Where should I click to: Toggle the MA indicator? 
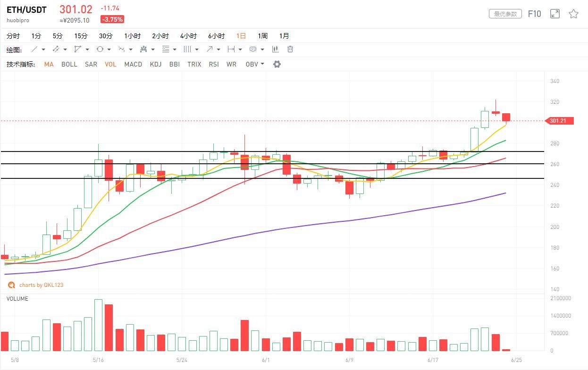[49, 64]
